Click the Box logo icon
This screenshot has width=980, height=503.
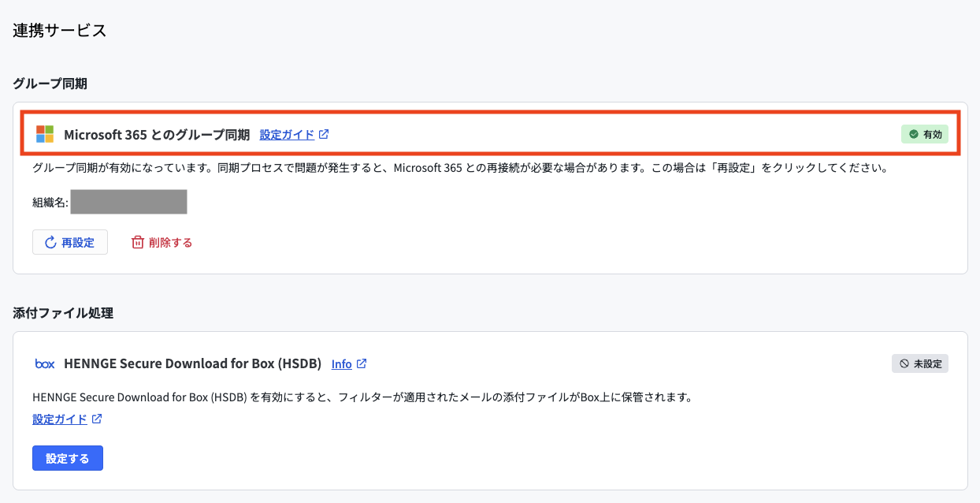(45, 363)
